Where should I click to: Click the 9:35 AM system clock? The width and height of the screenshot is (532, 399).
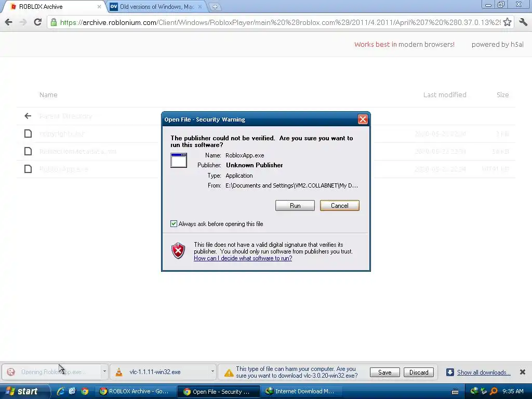[x=513, y=391]
